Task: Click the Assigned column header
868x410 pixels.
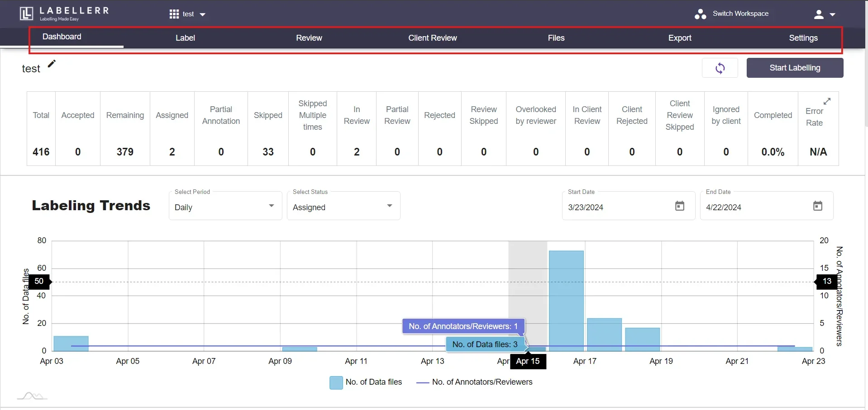Action: [x=172, y=115]
